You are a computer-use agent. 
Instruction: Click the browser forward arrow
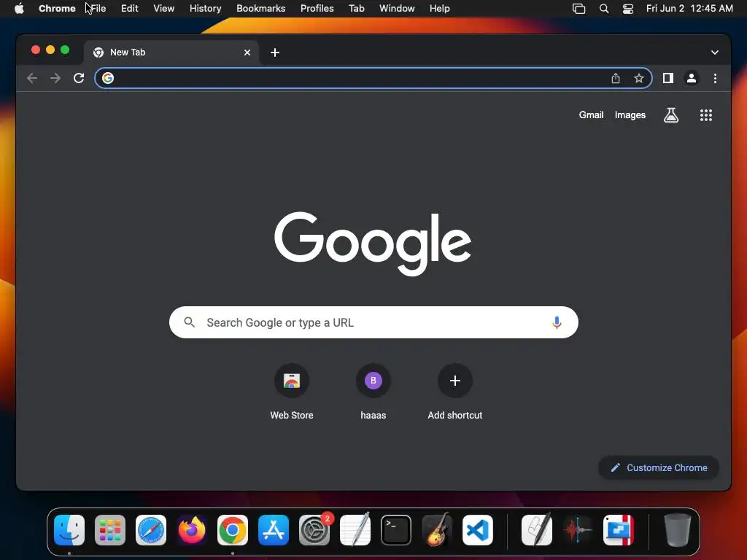(55, 78)
